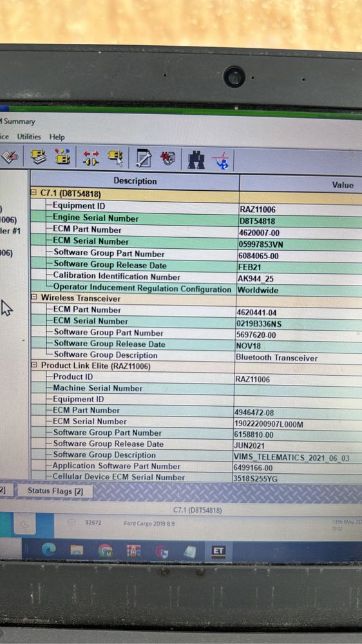Click the ECM Summary toolbar icon
Viewport: 362px width, 644px height.
[x=39, y=157]
